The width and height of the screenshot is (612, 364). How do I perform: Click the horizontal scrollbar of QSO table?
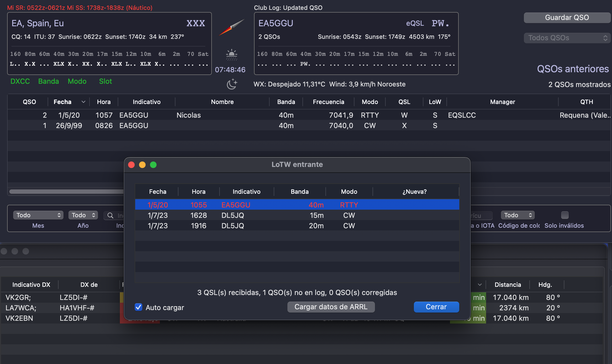tap(66, 192)
